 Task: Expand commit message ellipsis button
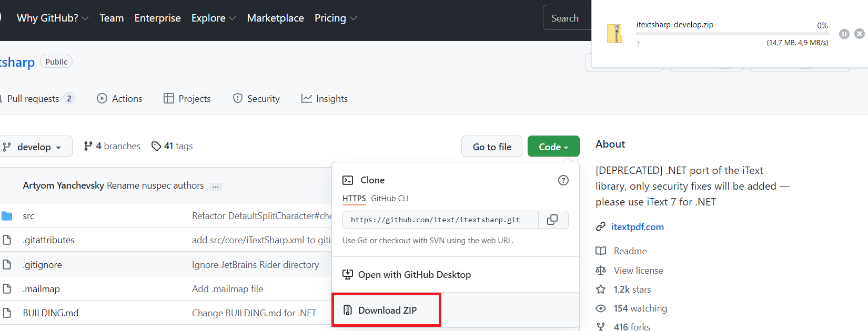pyautogui.click(x=216, y=187)
